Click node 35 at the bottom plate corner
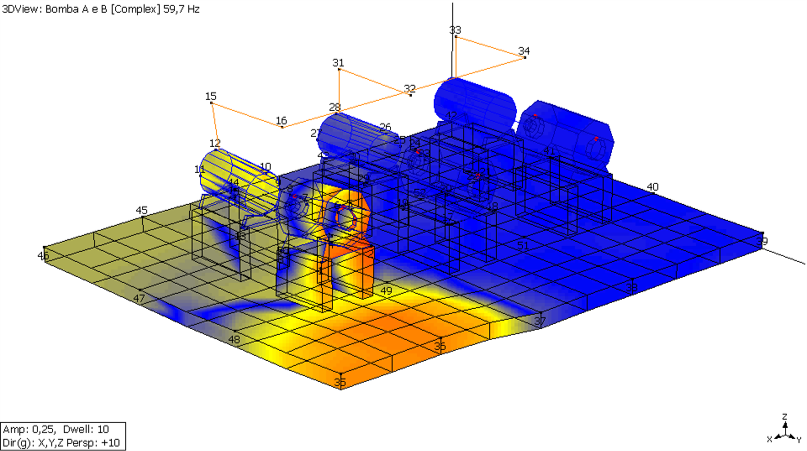807x451 pixels. [340, 382]
